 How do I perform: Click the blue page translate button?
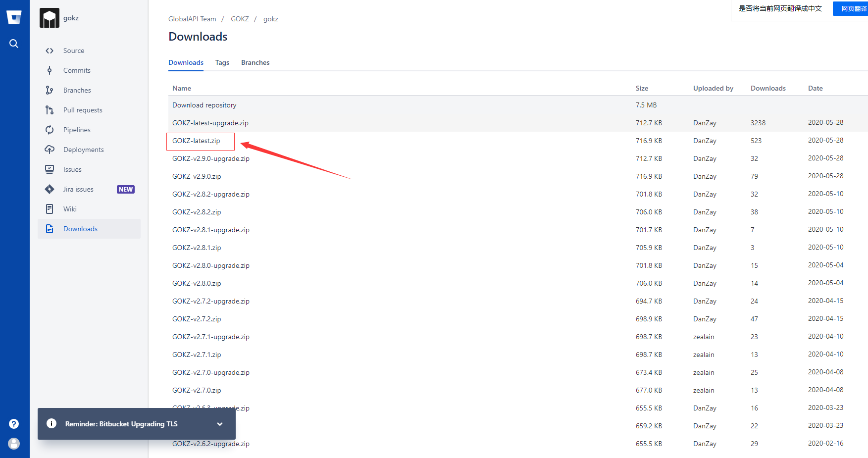pos(850,8)
